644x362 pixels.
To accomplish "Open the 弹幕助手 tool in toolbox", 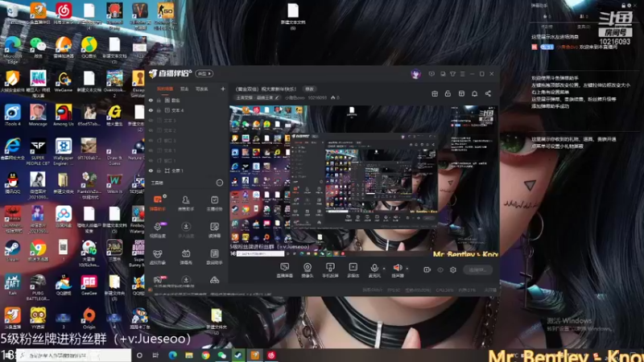I will (x=158, y=203).
